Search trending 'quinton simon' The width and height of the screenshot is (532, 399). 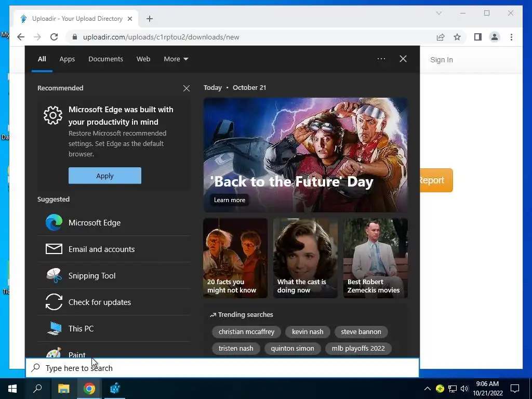click(x=292, y=348)
